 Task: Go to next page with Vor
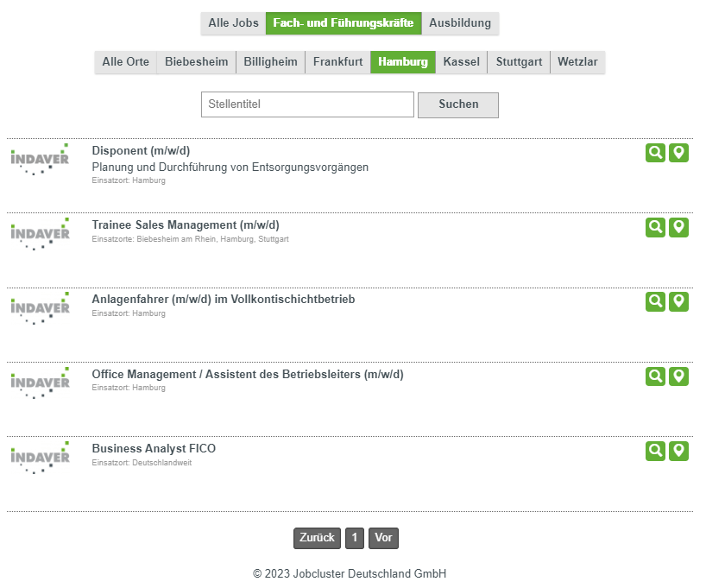click(383, 537)
